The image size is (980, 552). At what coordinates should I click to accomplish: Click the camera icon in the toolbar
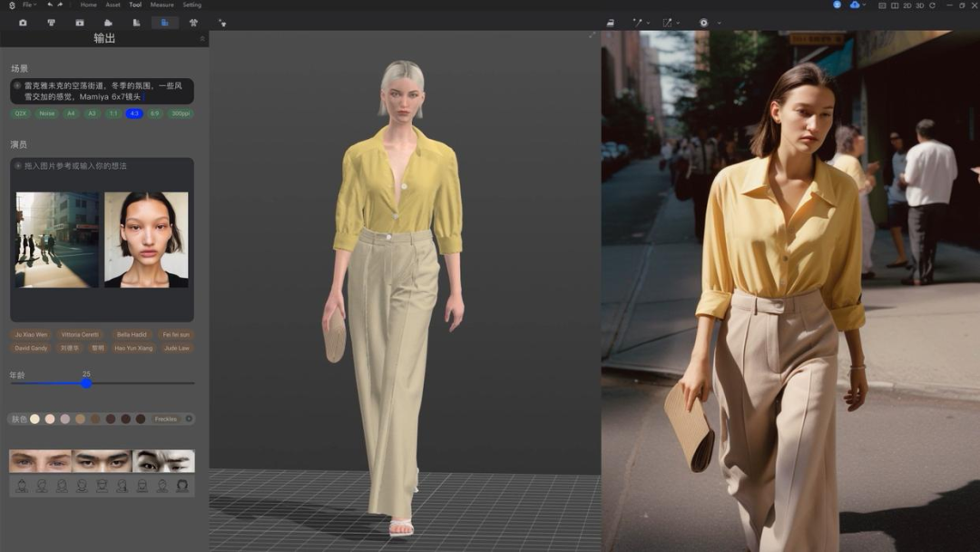23,23
